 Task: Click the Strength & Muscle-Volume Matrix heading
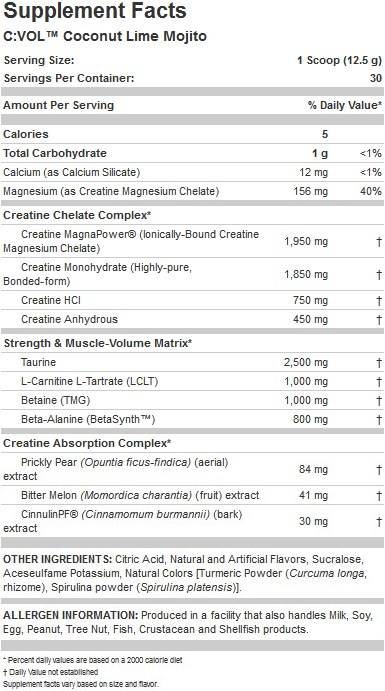pyautogui.click(x=98, y=343)
